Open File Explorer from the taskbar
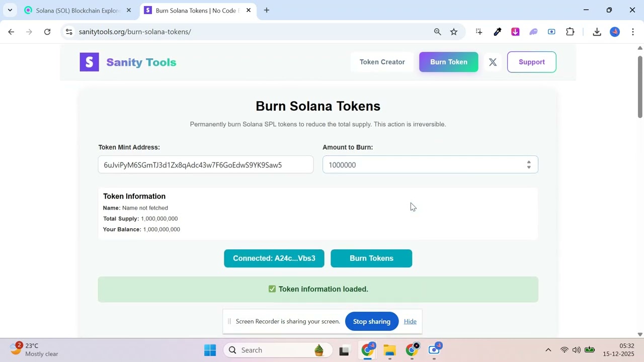The image size is (644, 362). pos(389,350)
